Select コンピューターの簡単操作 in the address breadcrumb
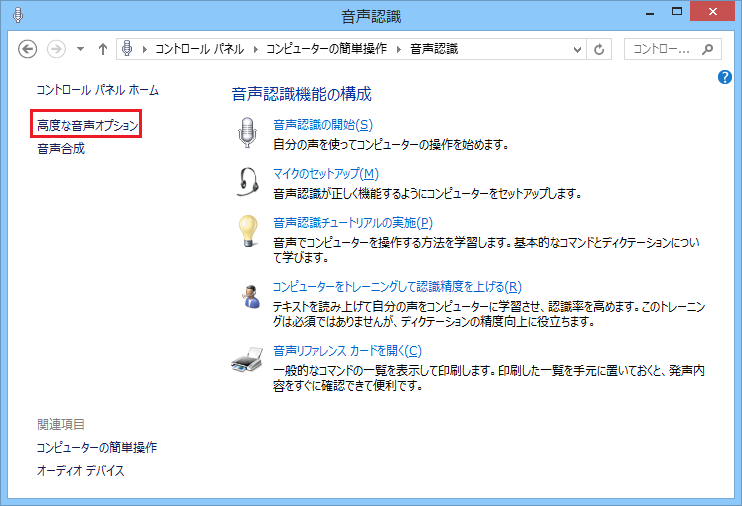742x506 pixels. (x=327, y=49)
